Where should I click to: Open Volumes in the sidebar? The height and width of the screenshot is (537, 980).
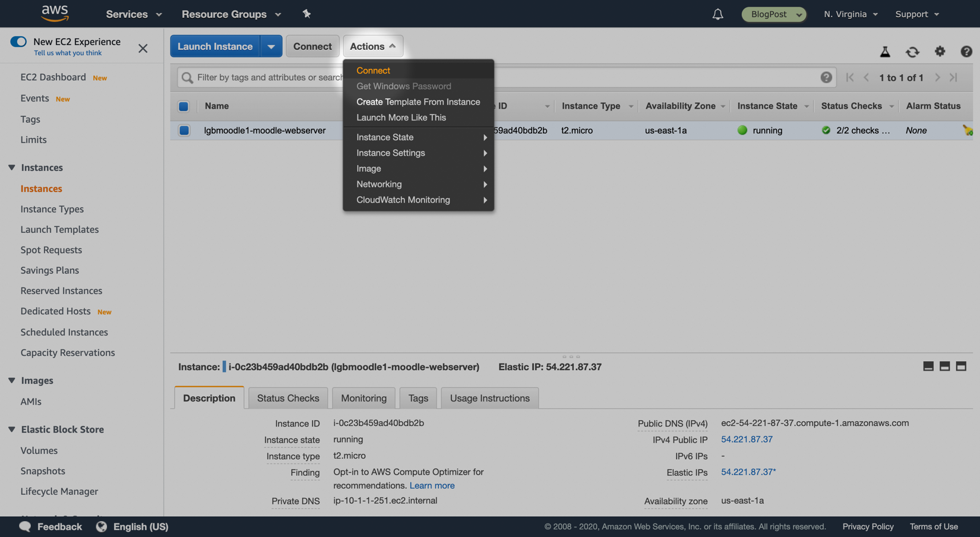pyautogui.click(x=39, y=450)
